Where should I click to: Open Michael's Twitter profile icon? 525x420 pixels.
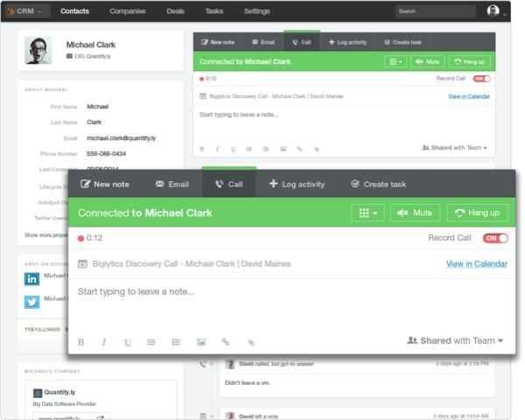click(31, 302)
